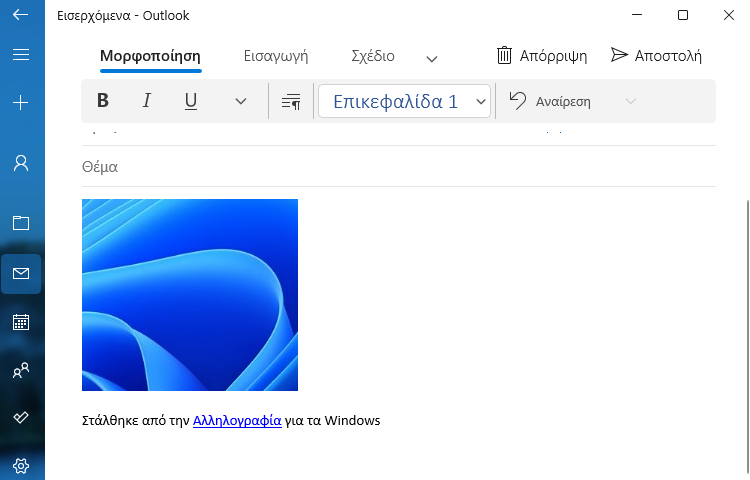This screenshot has height=480, width=750.
Task: Click the Θέμα subject field
Action: point(398,166)
